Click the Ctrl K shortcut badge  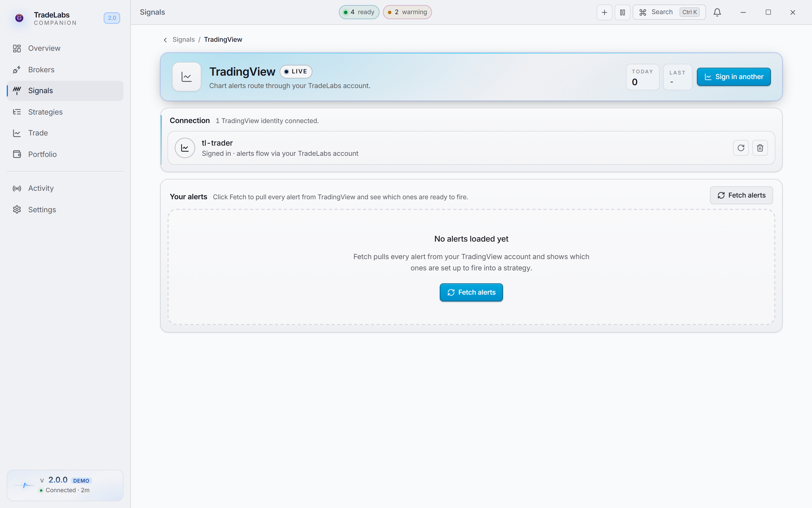[690, 12]
